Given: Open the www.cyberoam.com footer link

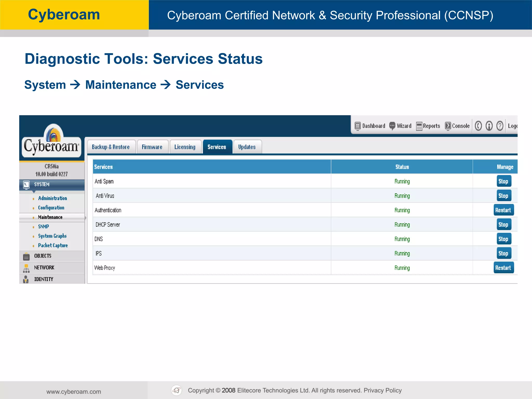Looking at the screenshot, I should pos(74,392).
